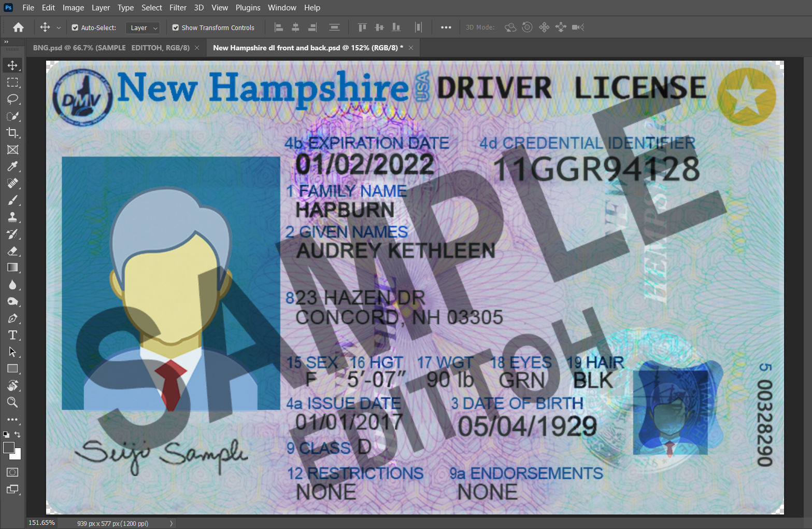
Task: Select the Rotate View hand tool
Action: click(12, 386)
